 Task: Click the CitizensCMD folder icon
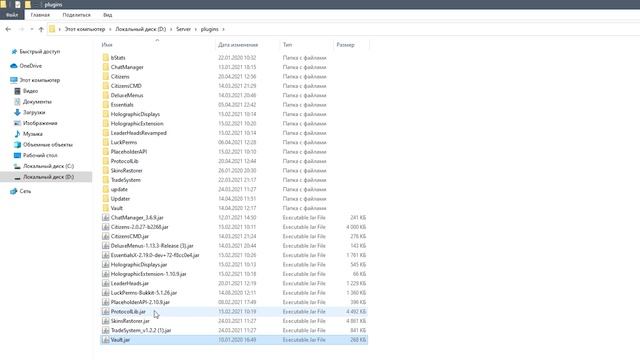pyautogui.click(x=106, y=86)
